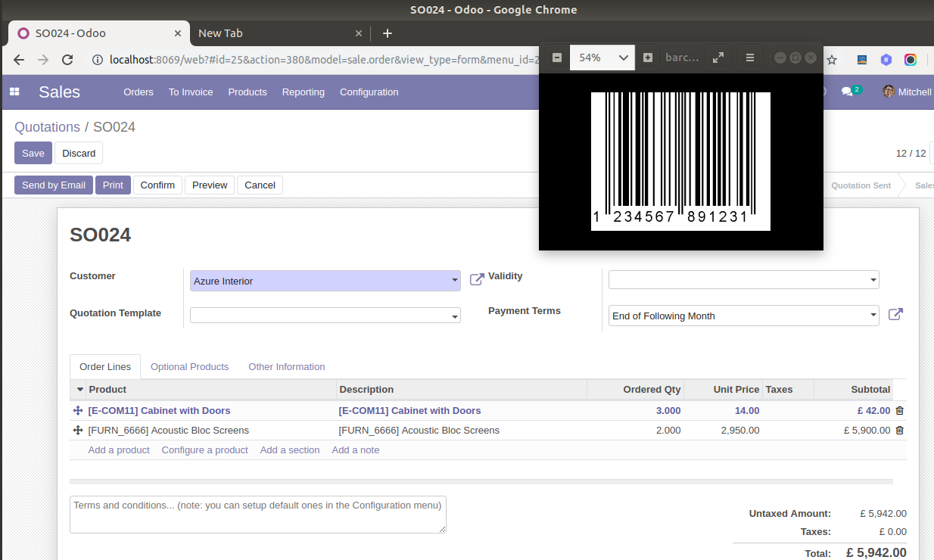
Task: Switch to the Optional Products tab
Action: coord(189,366)
